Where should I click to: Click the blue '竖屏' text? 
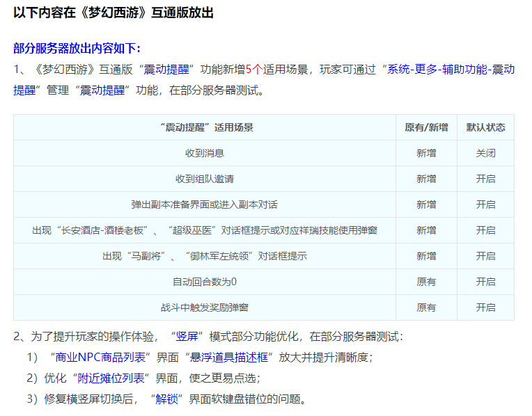coord(187,337)
